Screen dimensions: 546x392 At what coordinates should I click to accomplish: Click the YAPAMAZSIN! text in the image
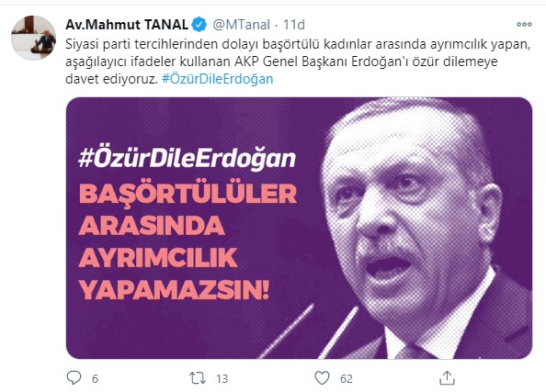[174, 289]
